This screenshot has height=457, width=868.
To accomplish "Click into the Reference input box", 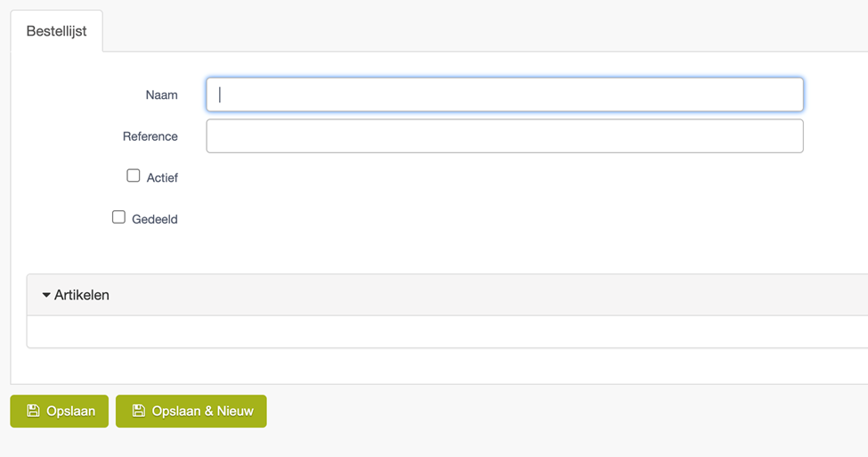I will (505, 136).
